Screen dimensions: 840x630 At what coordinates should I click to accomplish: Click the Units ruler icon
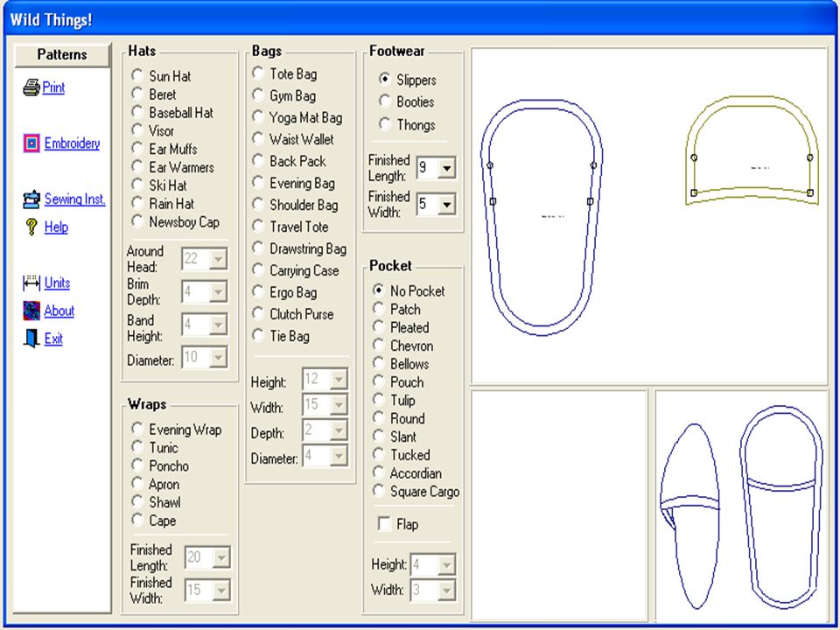31,283
